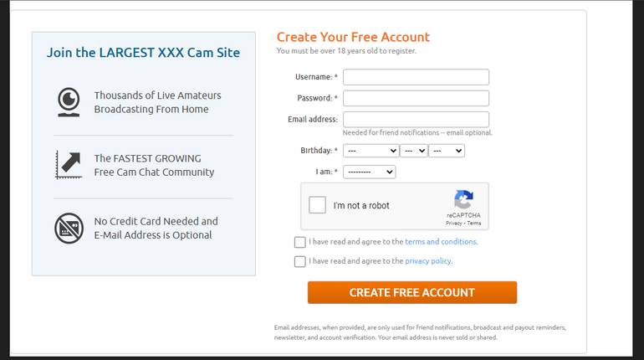This screenshot has width=644, height=360.
Task: Agree to the terms and conditions checkbox
Action: coord(299,242)
